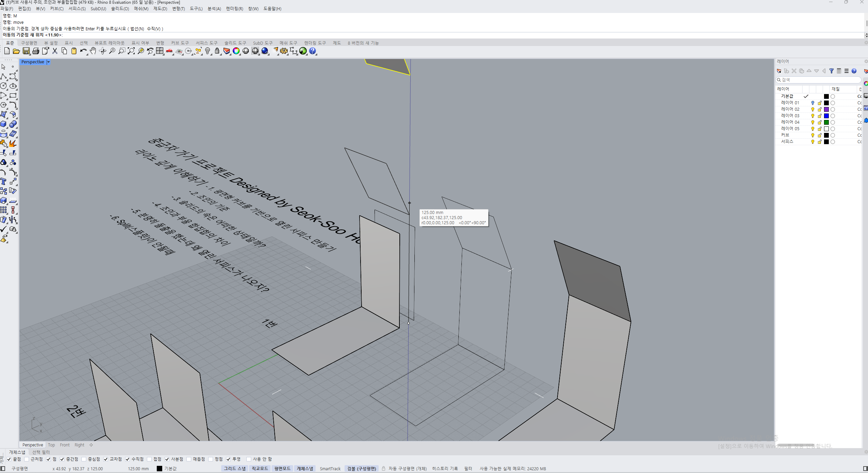Click the Undo arrow icon
The height and width of the screenshot is (473, 868).
tap(83, 51)
